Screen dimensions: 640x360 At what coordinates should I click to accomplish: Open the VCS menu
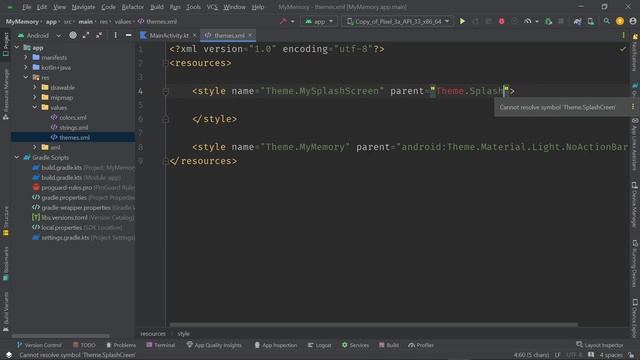coord(212,7)
